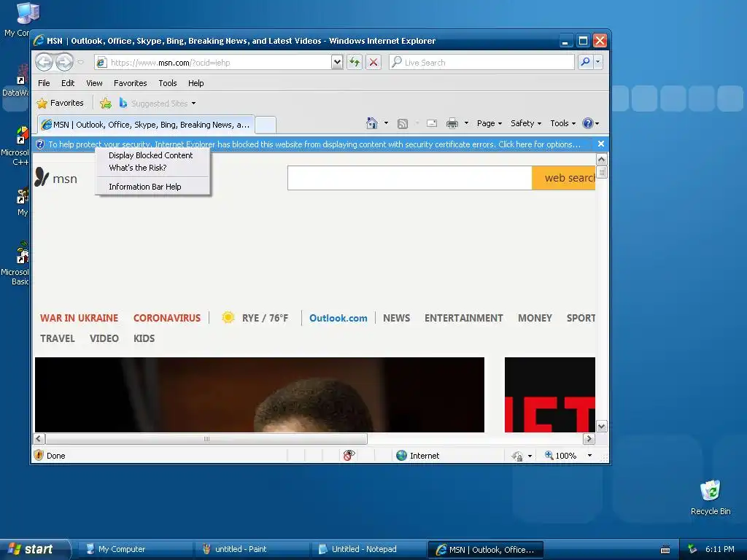The height and width of the screenshot is (560, 747).
Task: Open the Favorites menu in menu bar
Action: tap(130, 83)
